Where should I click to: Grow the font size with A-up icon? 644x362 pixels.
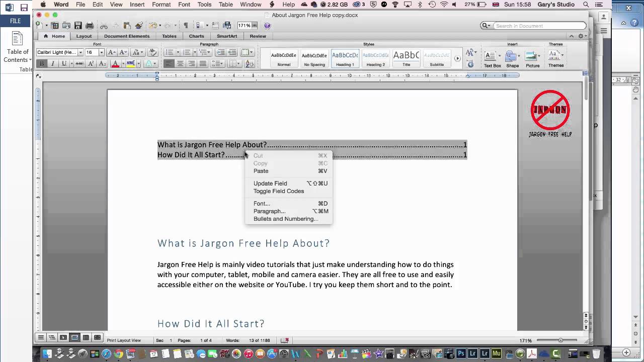(112, 52)
